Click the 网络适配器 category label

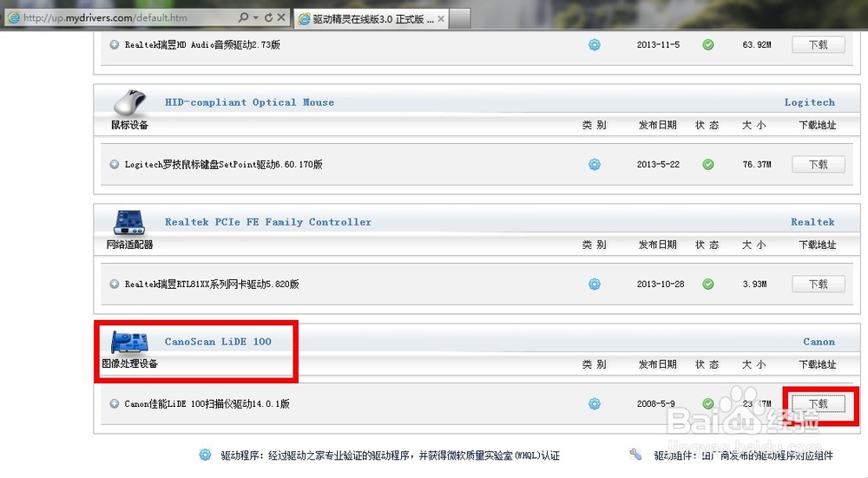point(129,245)
